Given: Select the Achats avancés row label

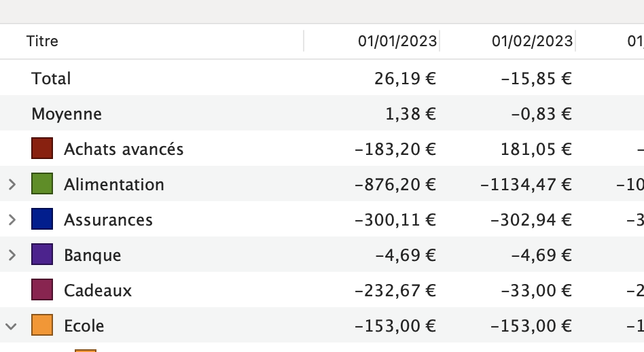Looking at the screenshot, I should 124,149.
